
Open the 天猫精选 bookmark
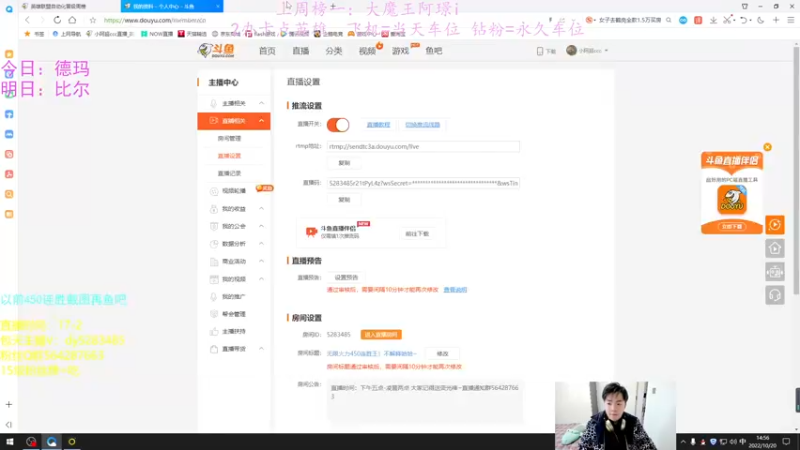click(x=192, y=34)
